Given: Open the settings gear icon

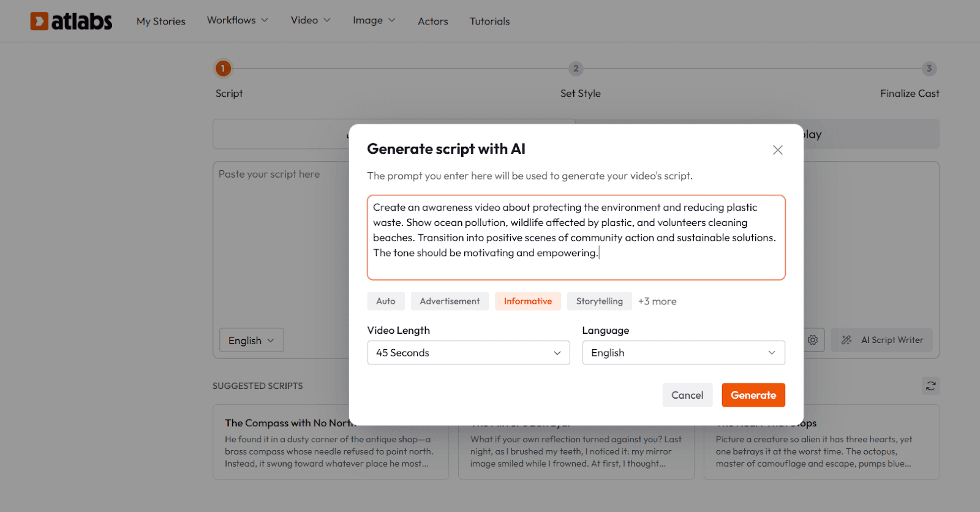Looking at the screenshot, I should coord(813,340).
